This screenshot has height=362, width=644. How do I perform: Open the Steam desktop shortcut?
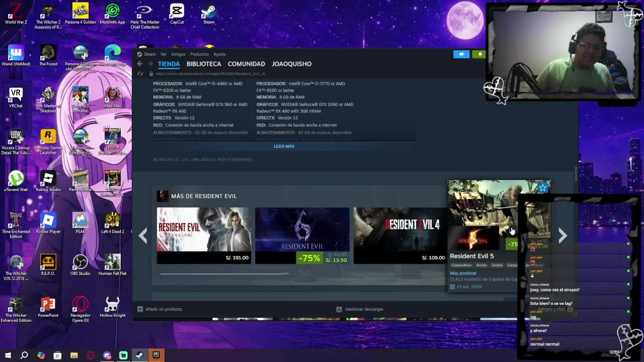coord(209,14)
